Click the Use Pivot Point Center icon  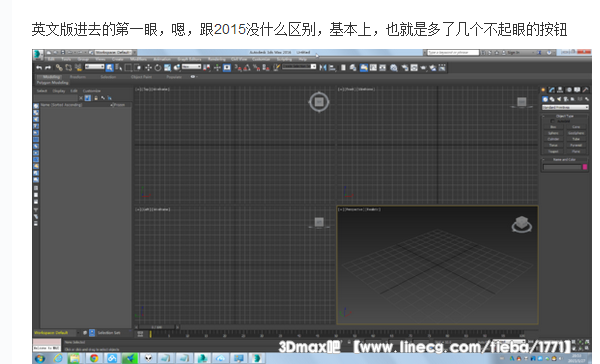tap(206, 68)
